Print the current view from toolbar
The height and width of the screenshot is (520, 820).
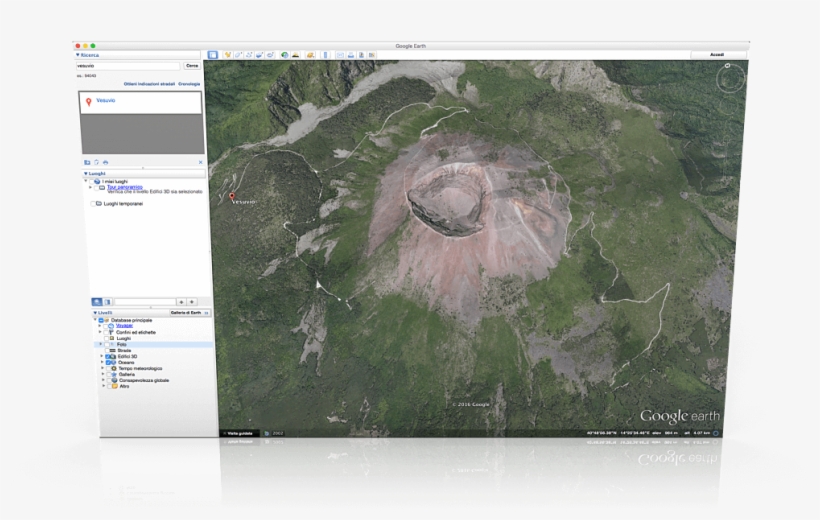[351, 55]
